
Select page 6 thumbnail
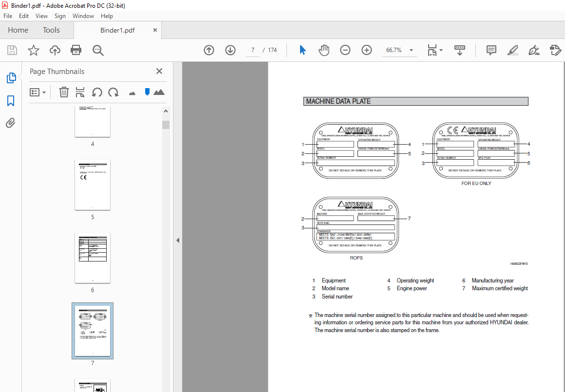pyautogui.click(x=93, y=258)
